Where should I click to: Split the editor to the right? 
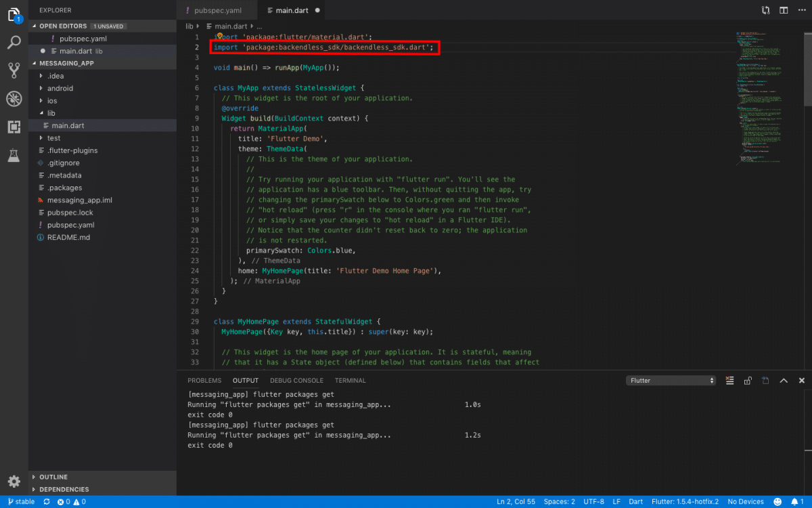click(784, 10)
